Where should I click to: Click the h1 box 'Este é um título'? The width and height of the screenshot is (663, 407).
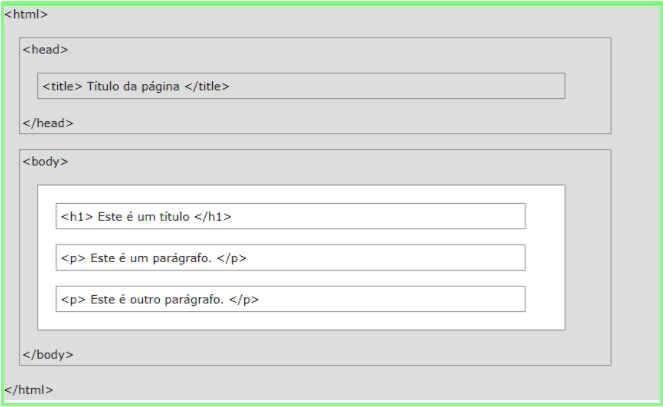[290, 216]
